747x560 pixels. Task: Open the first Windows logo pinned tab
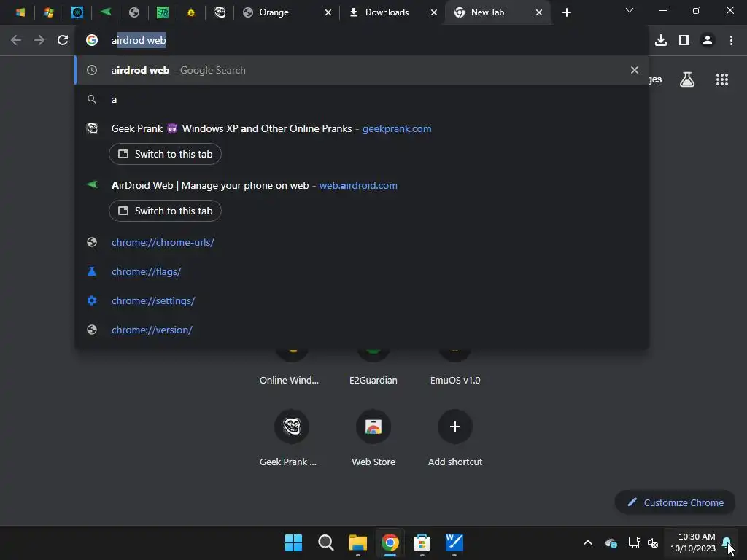[20, 12]
